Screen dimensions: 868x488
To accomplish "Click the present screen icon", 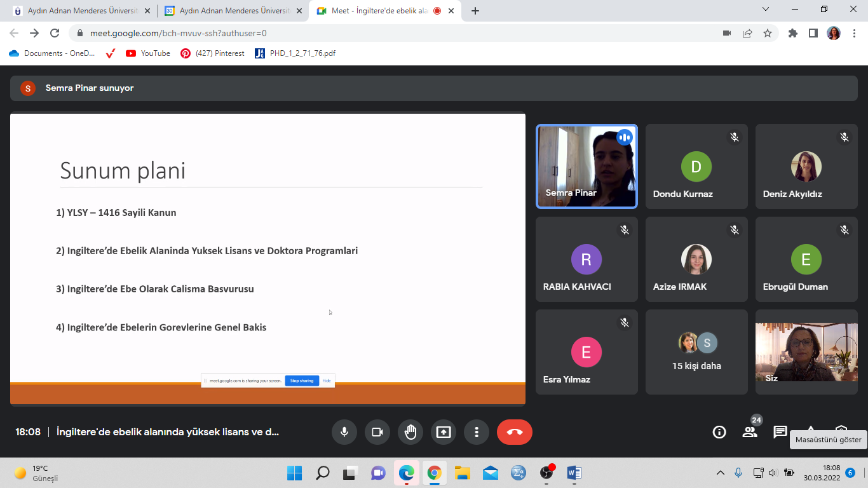I will pyautogui.click(x=444, y=432).
